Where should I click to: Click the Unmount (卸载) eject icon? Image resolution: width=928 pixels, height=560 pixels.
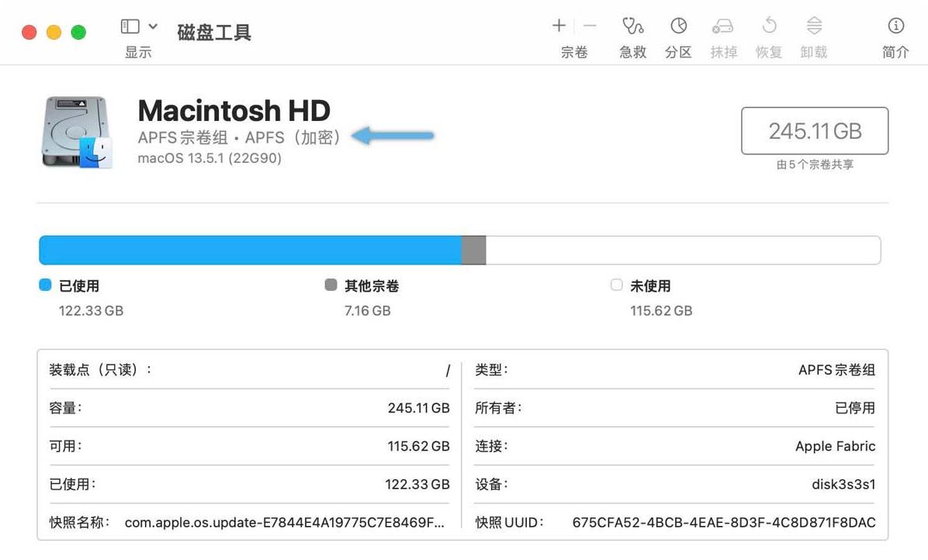click(x=814, y=26)
